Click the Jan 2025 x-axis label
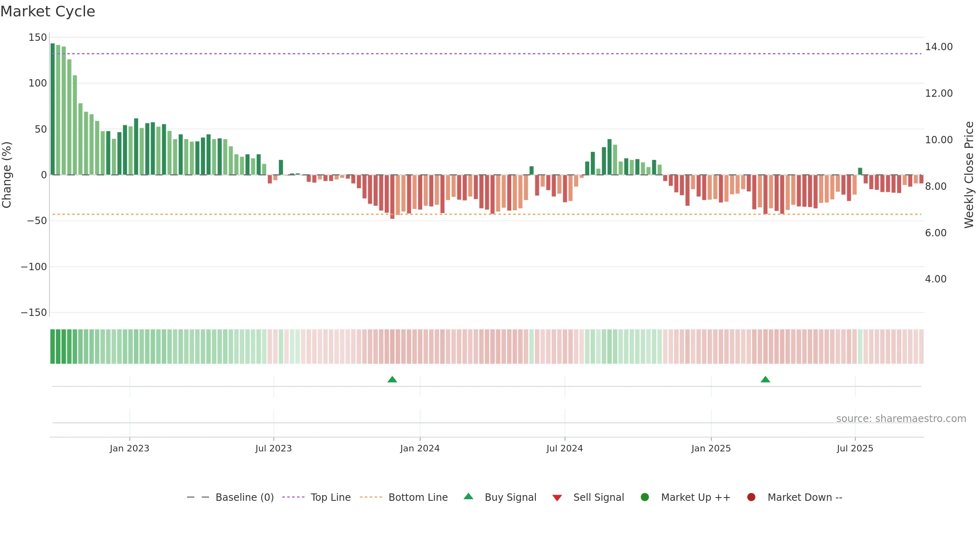Screen dimensions: 980x551 711,449
